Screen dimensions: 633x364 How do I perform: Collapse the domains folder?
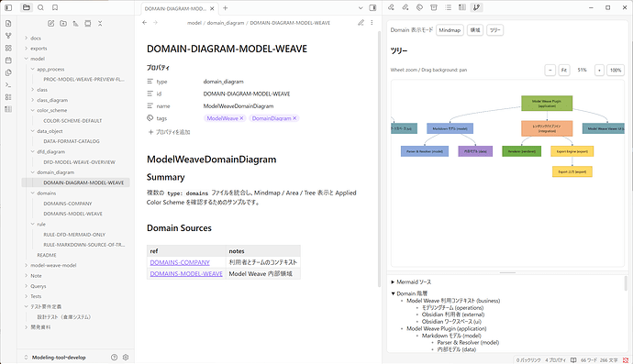pos(33,193)
